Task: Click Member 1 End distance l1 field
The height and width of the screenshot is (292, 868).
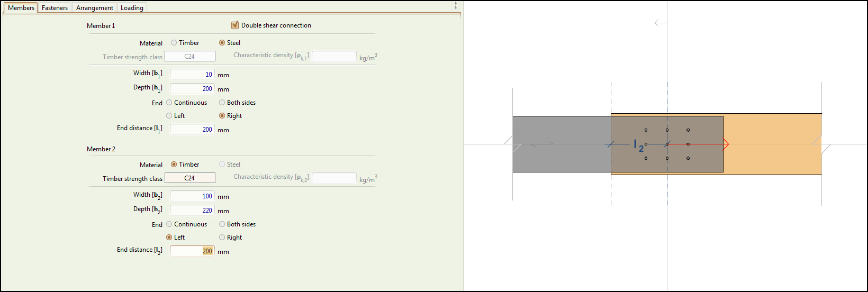Action: click(x=192, y=130)
